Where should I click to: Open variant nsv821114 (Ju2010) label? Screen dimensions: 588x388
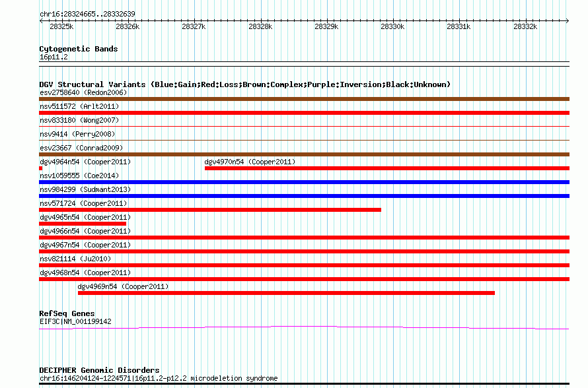pyautogui.click(x=75, y=259)
